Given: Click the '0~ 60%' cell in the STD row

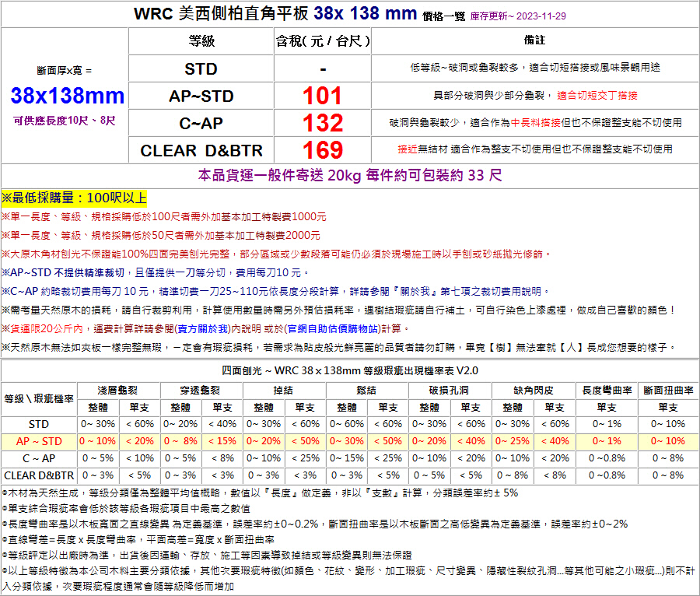Looking at the screenshot, I should [x=347, y=424].
